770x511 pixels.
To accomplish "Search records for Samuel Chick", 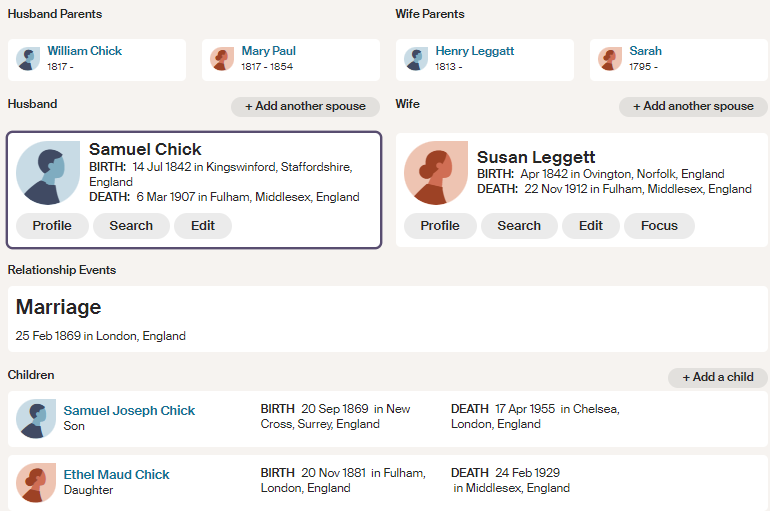I will (x=131, y=226).
